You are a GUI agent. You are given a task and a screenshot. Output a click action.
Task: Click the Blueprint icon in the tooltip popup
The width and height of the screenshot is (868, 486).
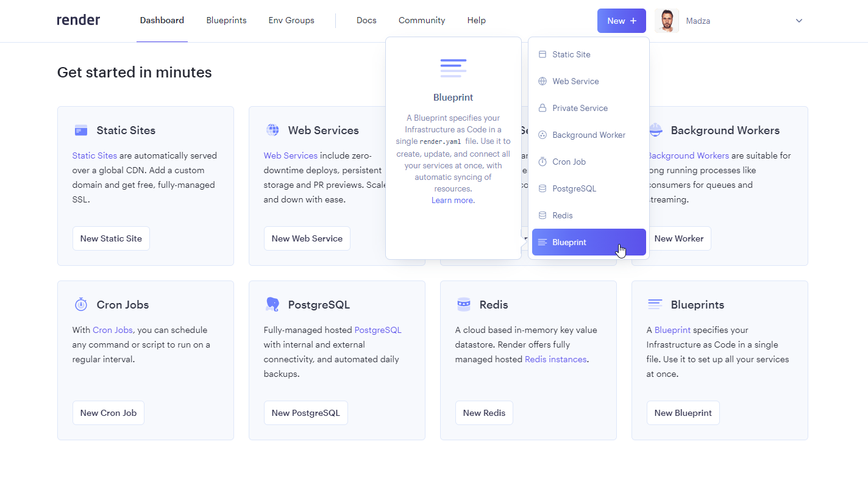[x=453, y=68]
